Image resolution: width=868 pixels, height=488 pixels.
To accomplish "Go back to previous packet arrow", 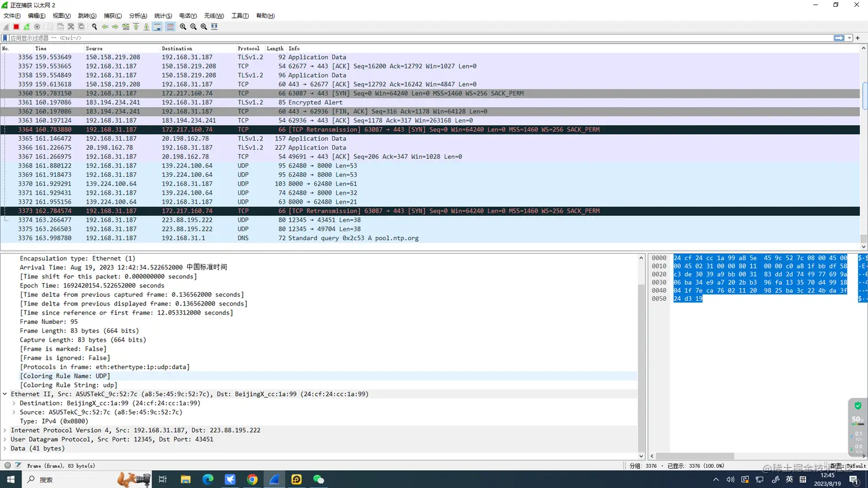I will coord(105,26).
